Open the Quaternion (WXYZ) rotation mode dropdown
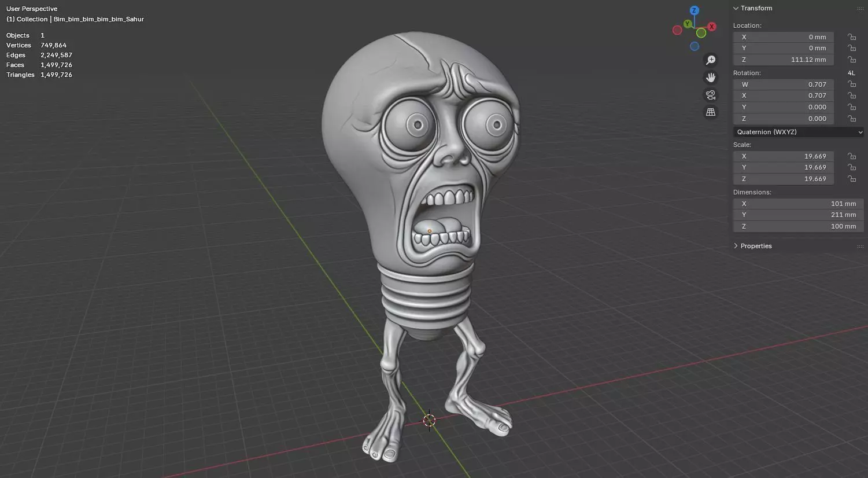The width and height of the screenshot is (868, 478). [x=799, y=132]
